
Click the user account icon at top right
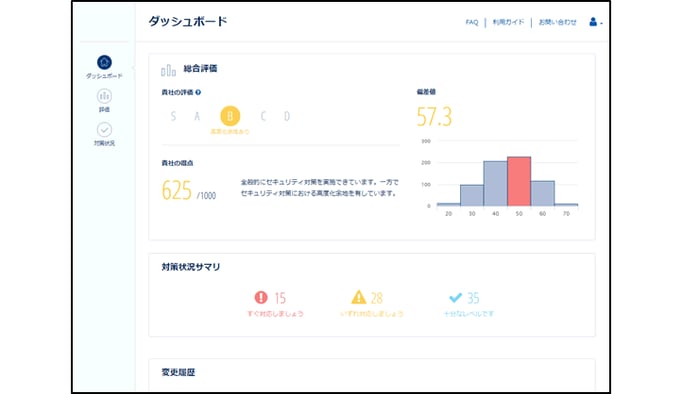pos(593,22)
